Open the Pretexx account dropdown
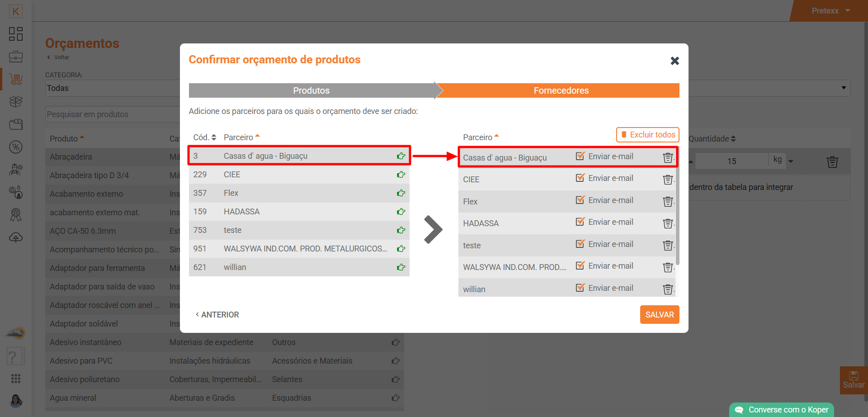This screenshot has height=417, width=868. click(x=830, y=11)
